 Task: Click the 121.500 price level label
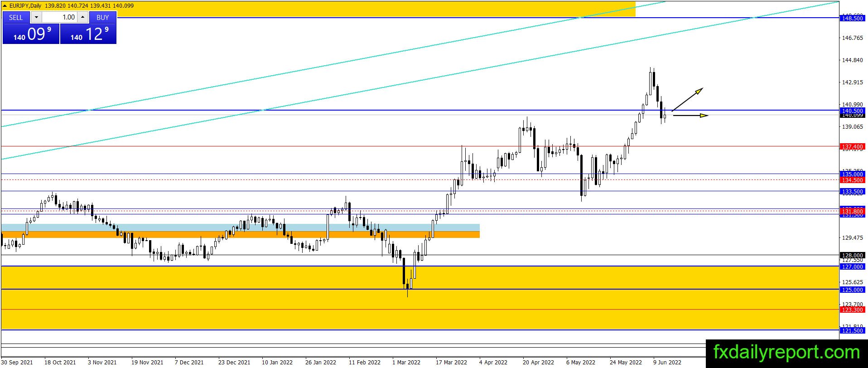pyautogui.click(x=852, y=330)
